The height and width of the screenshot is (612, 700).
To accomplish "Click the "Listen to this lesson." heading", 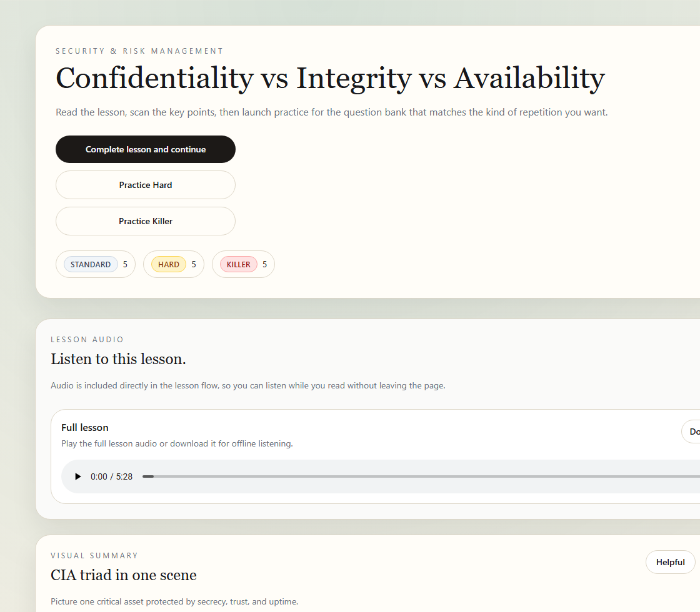I will pyautogui.click(x=118, y=359).
